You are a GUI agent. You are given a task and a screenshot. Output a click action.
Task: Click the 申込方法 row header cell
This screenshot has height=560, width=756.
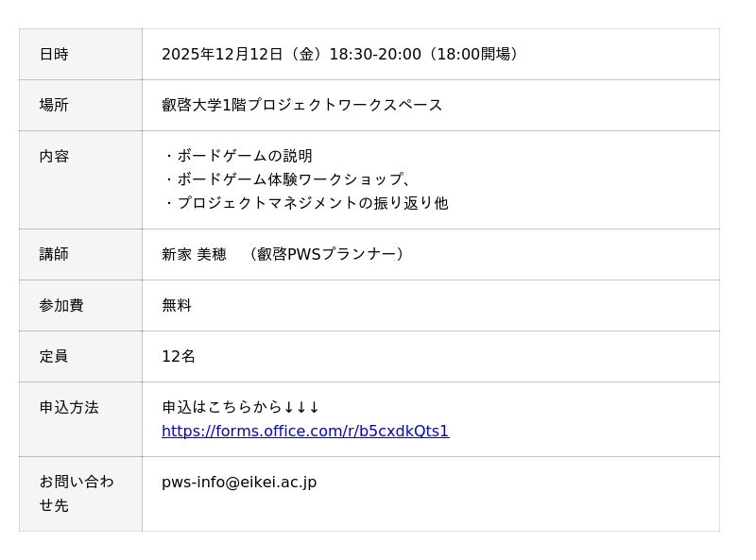(80, 419)
